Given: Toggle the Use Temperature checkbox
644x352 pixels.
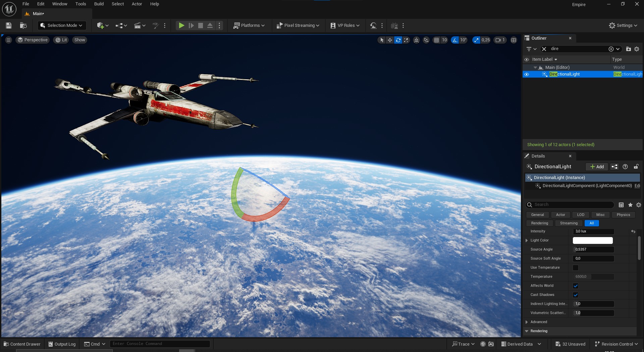Looking at the screenshot, I should (576, 268).
